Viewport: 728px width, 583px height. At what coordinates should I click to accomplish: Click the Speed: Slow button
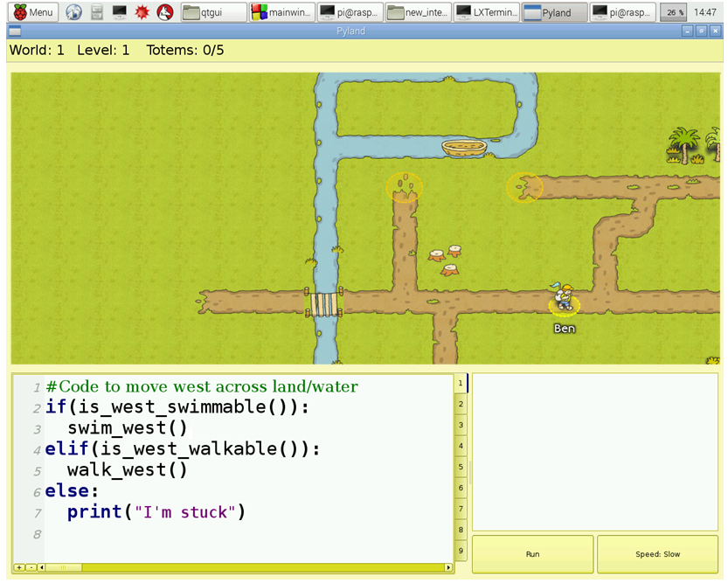tap(657, 553)
